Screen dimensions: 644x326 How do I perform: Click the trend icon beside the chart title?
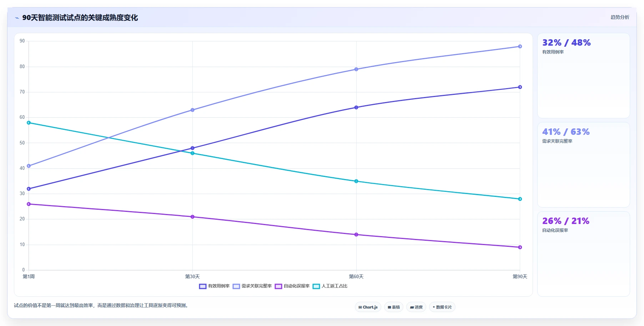click(17, 18)
